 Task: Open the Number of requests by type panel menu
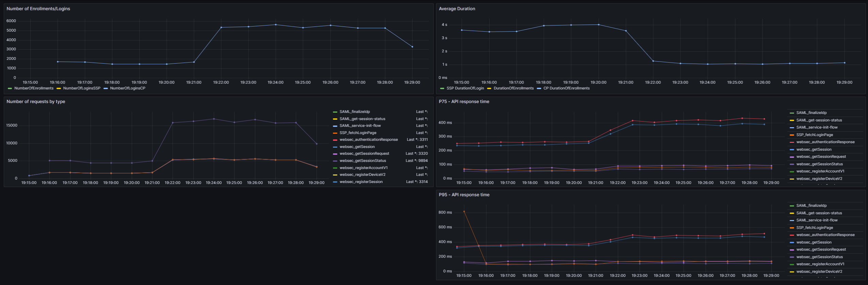(x=36, y=102)
